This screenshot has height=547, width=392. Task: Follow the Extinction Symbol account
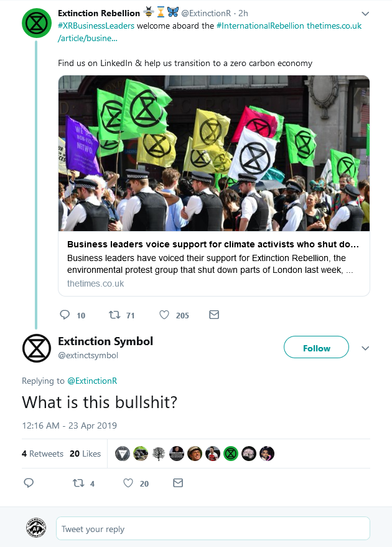[316, 348]
